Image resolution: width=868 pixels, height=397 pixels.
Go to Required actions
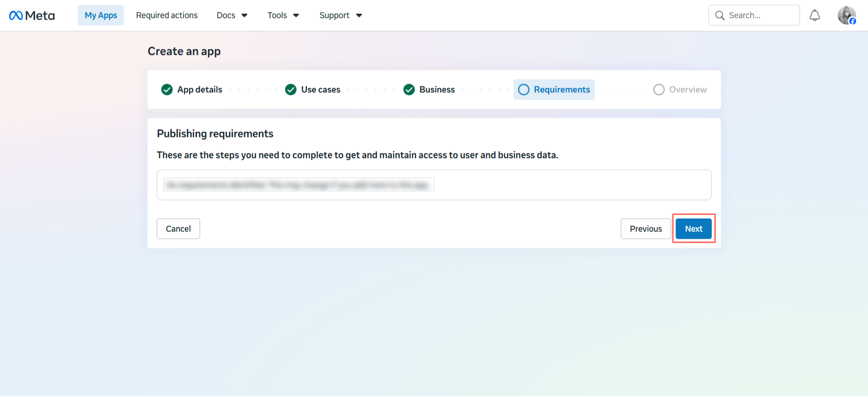[x=167, y=15]
